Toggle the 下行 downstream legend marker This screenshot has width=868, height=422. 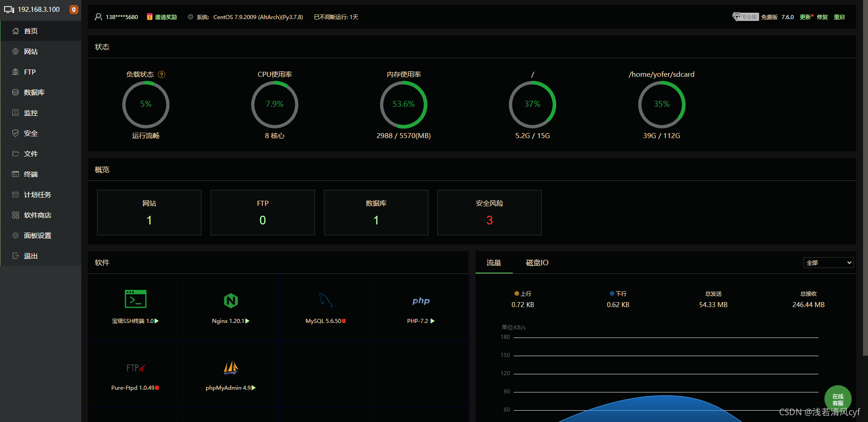pos(612,294)
